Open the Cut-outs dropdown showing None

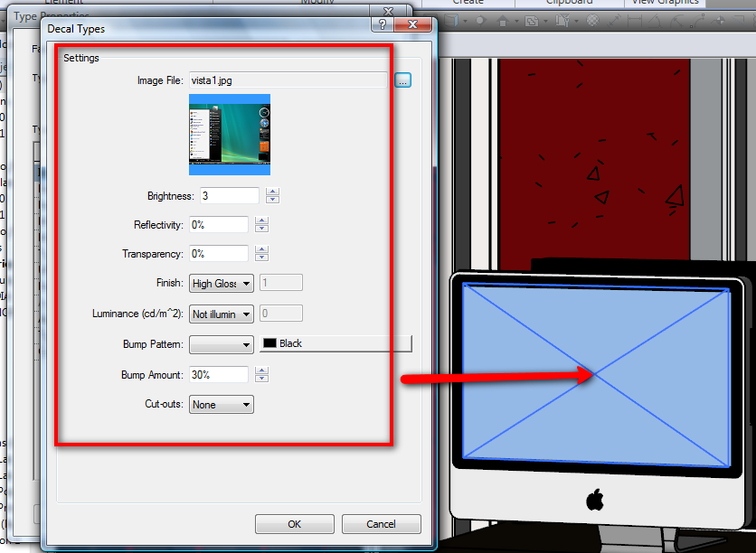pyautogui.click(x=222, y=405)
